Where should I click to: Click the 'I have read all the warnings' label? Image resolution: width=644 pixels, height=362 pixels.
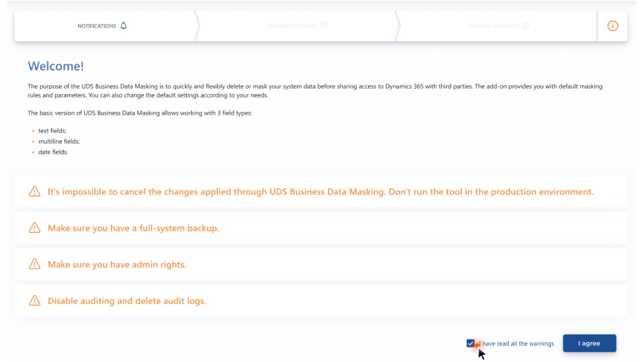517,344
